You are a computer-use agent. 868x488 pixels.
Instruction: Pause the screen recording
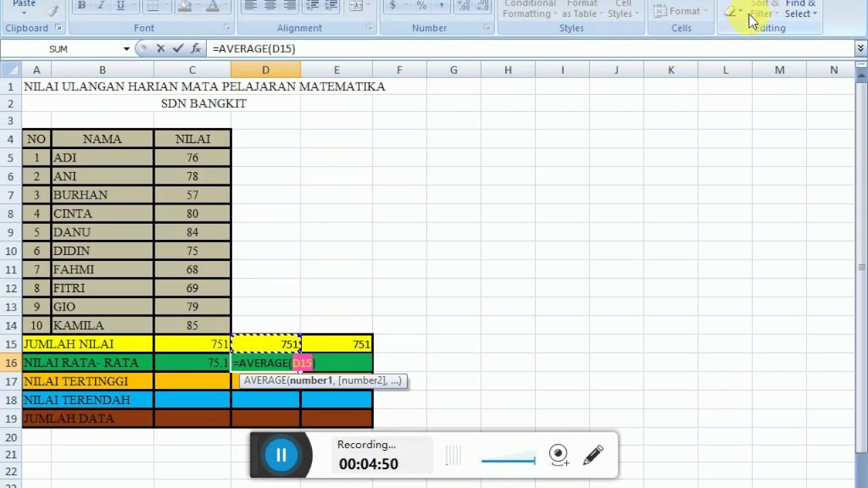click(x=281, y=455)
